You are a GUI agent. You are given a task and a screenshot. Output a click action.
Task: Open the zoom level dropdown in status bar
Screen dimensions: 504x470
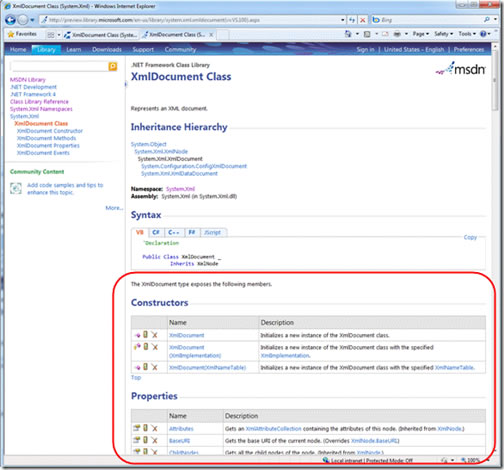point(488,460)
